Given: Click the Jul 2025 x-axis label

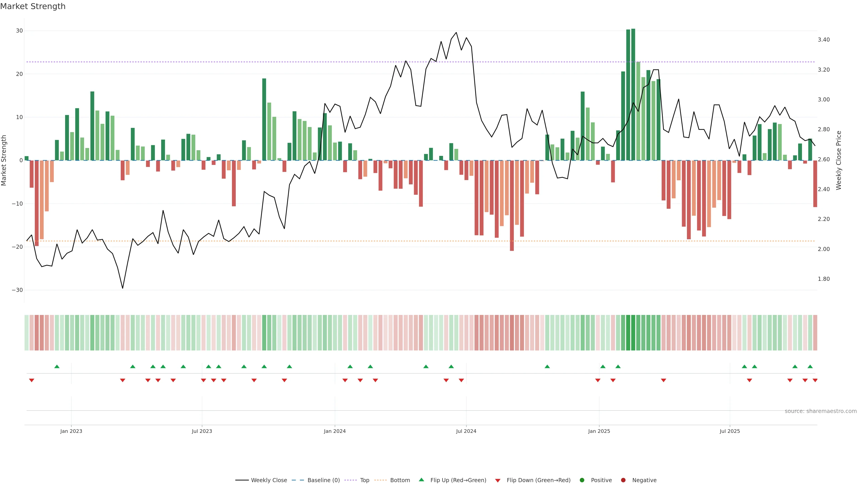Looking at the screenshot, I should (x=729, y=431).
